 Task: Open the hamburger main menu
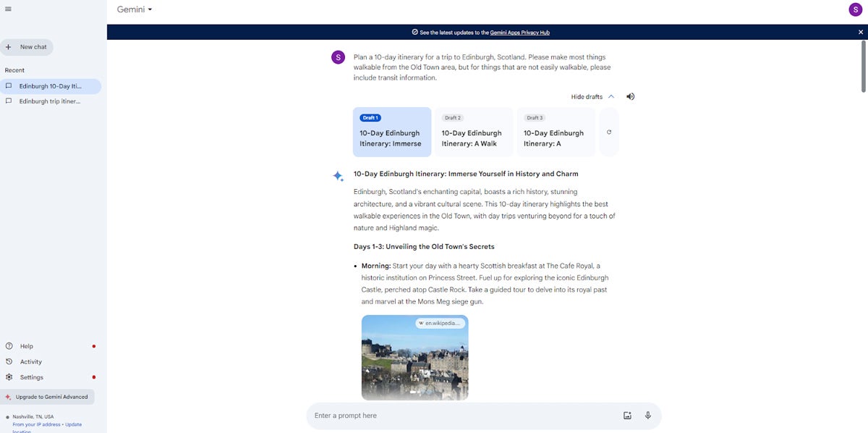click(x=7, y=9)
